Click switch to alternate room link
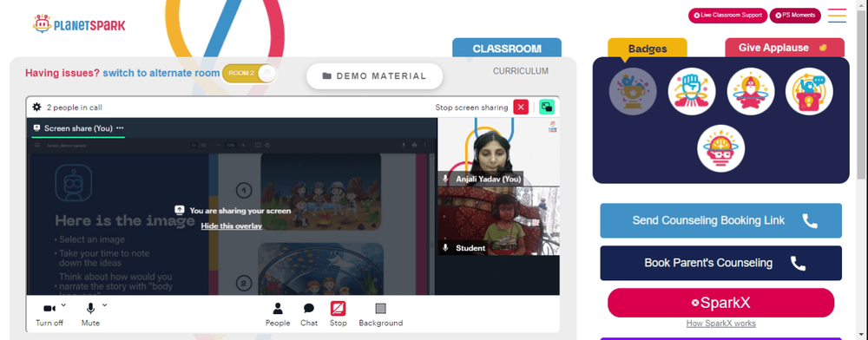Screen dimensions: 868x340 (161, 73)
